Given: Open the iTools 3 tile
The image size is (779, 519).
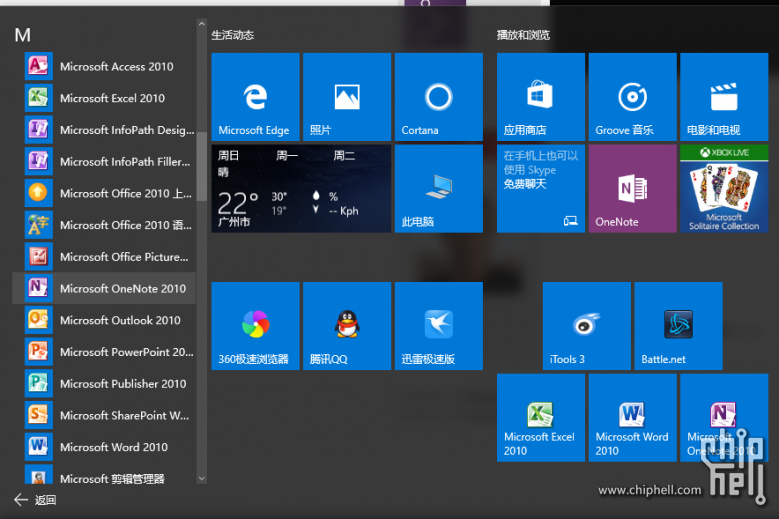Looking at the screenshot, I should [587, 326].
